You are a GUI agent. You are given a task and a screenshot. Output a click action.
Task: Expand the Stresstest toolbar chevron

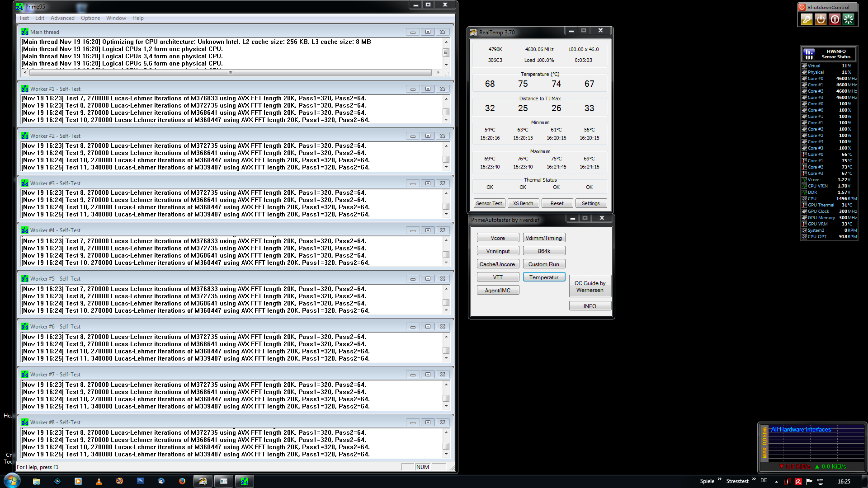coord(754,479)
